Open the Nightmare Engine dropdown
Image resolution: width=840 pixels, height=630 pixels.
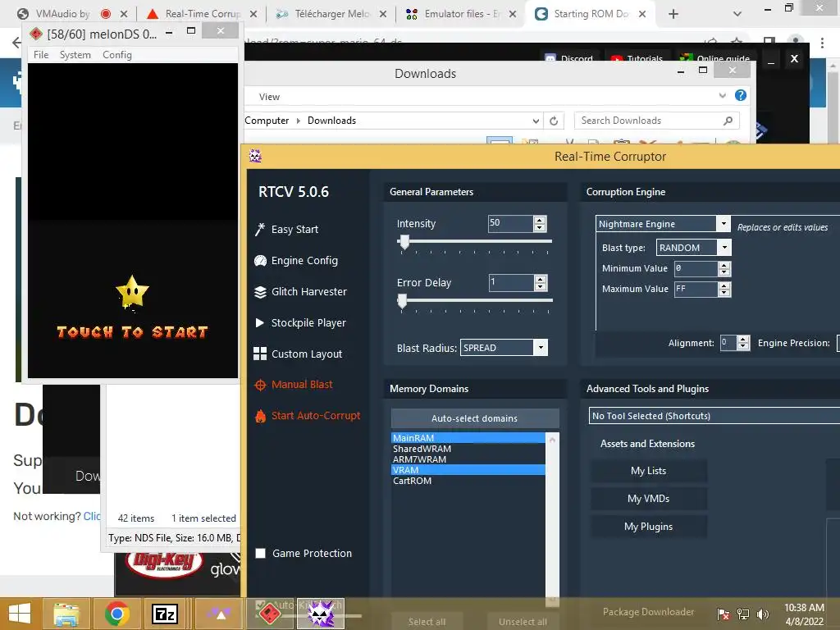pos(724,223)
